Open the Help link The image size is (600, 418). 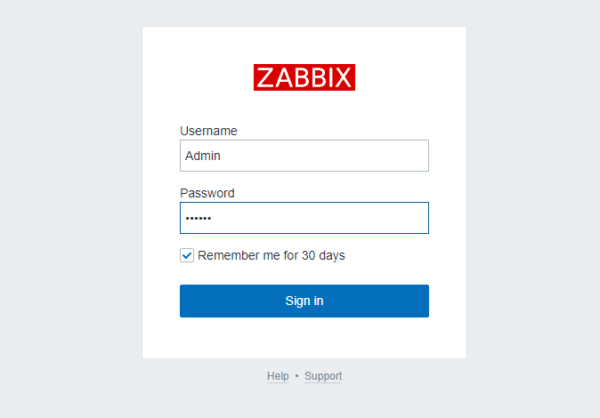pyautogui.click(x=278, y=376)
